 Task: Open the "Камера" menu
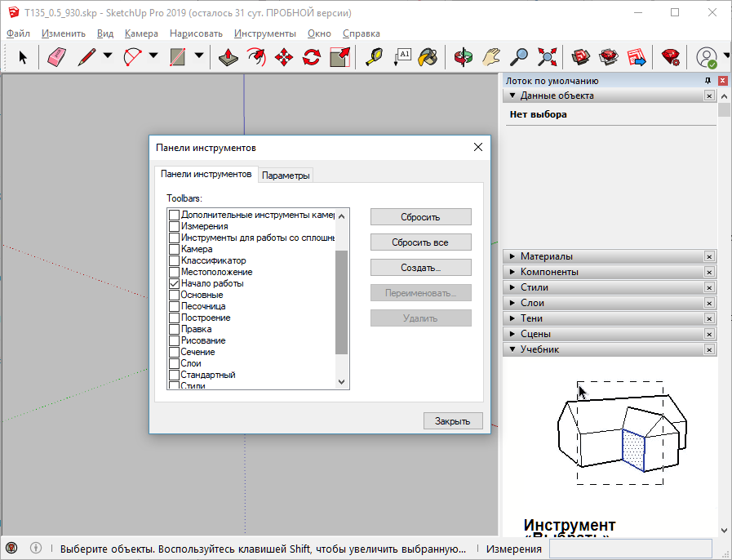[x=141, y=33]
